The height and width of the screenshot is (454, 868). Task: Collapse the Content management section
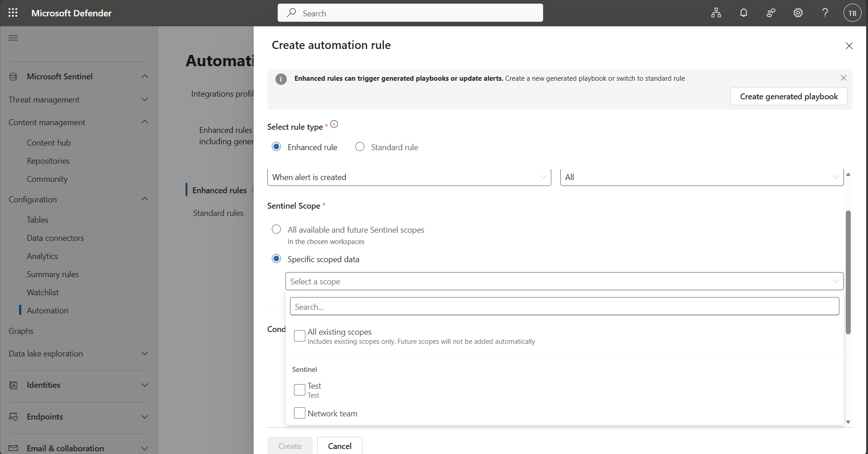point(145,122)
